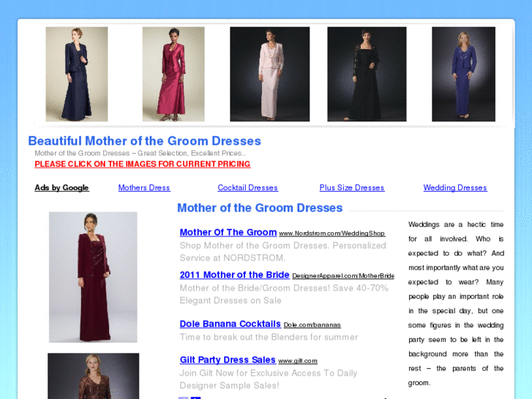Screen dimensions: 532x399
Task: Click PLEASE CLICK ON THE IMAGES link
Action: click(143, 164)
